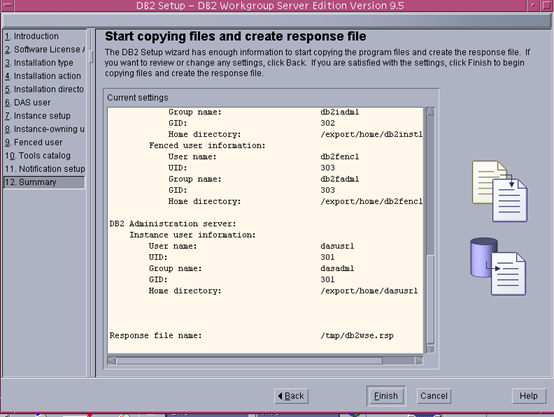Click the GID value 302
The height and width of the screenshot is (417, 554).
(328, 123)
